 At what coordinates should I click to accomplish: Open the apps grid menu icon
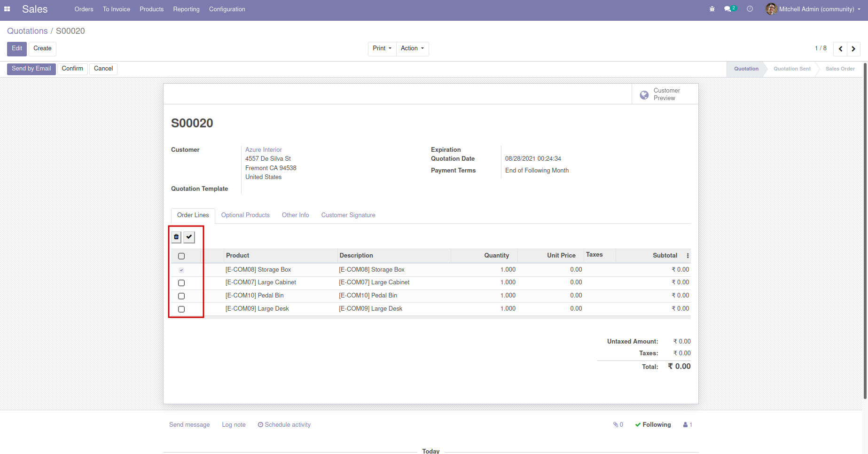point(7,9)
